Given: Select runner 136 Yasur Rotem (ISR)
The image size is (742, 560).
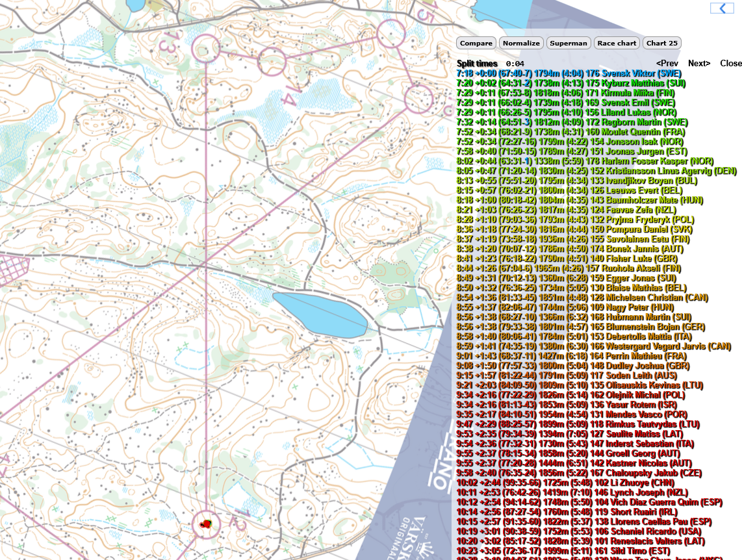Looking at the screenshot, I should click(x=567, y=404).
